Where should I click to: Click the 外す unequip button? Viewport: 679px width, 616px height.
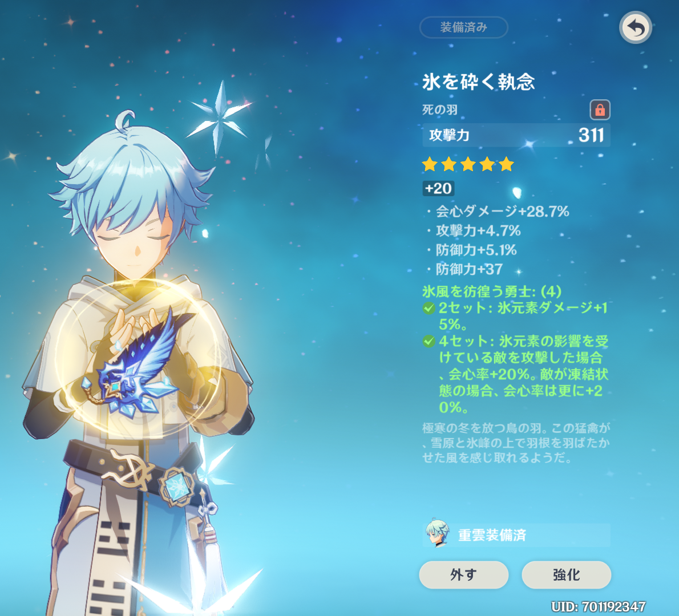[463, 574]
